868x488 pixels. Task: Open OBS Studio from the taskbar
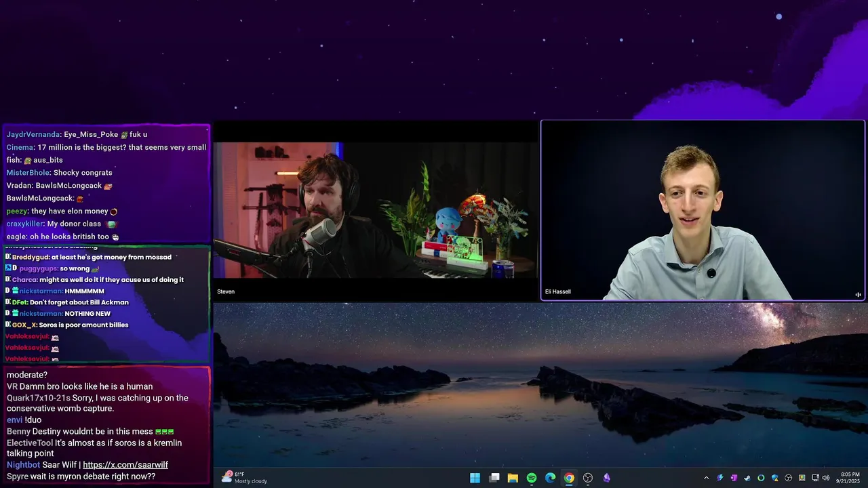point(588,478)
